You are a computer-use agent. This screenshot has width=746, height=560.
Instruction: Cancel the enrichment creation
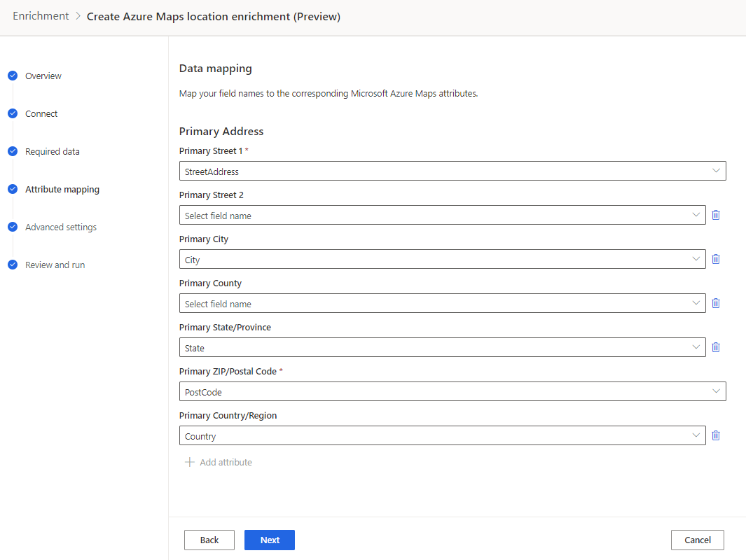click(x=697, y=540)
